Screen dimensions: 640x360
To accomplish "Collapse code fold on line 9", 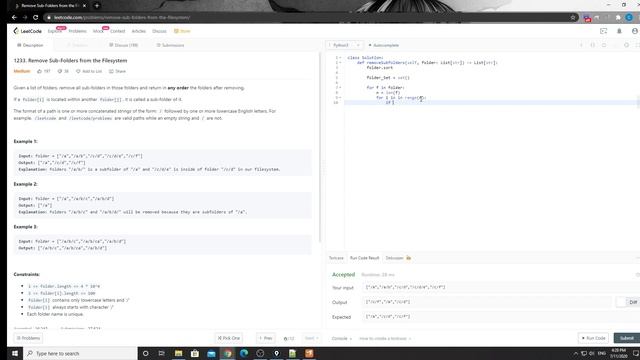I will point(340,98).
